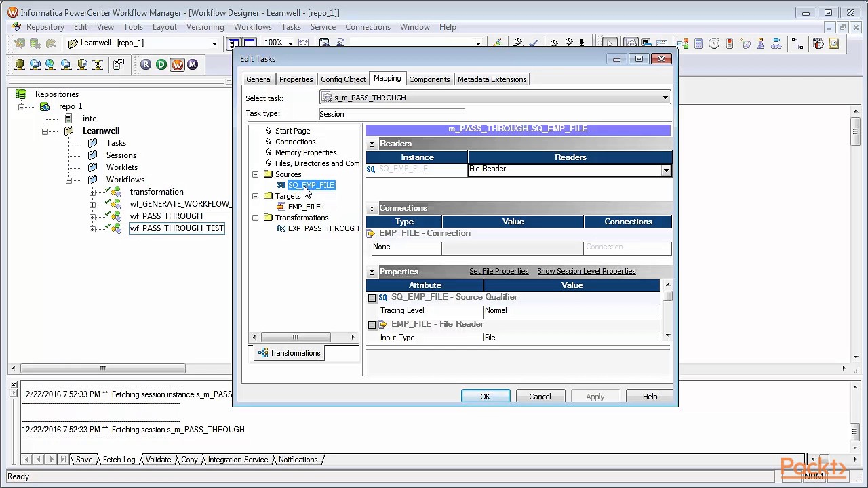Select EXP_PASS_THROUGH in session tree
This screenshot has height=488, width=868.
323,228
